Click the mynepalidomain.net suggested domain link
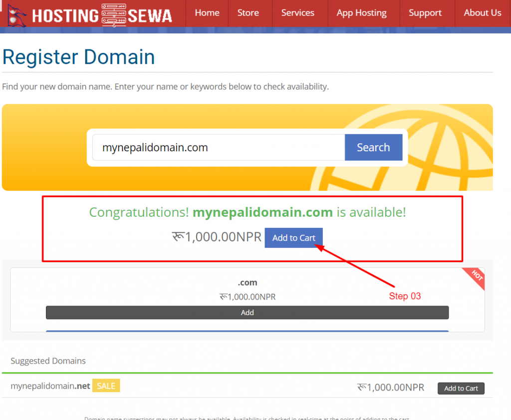This screenshot has width=511, height=420. click(x=50, y=386)
